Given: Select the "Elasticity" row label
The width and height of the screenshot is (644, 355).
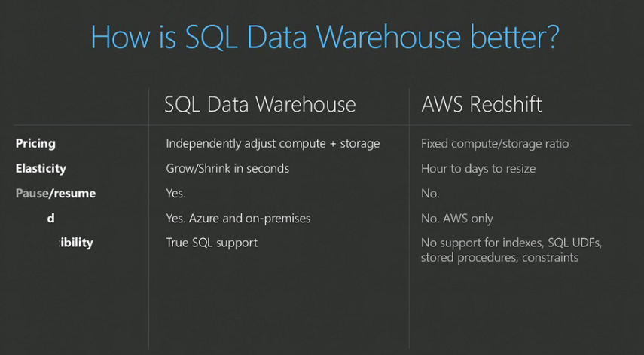Looking at the screenshot, I should pos(41,168).
